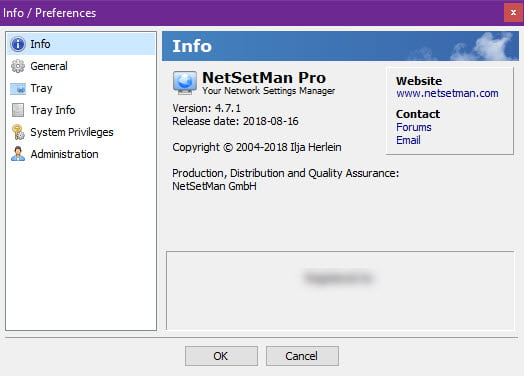Click the Copyright 2004-2018 Ilja Herlein line
524x376 pixels.
click(x=257, y=147)
